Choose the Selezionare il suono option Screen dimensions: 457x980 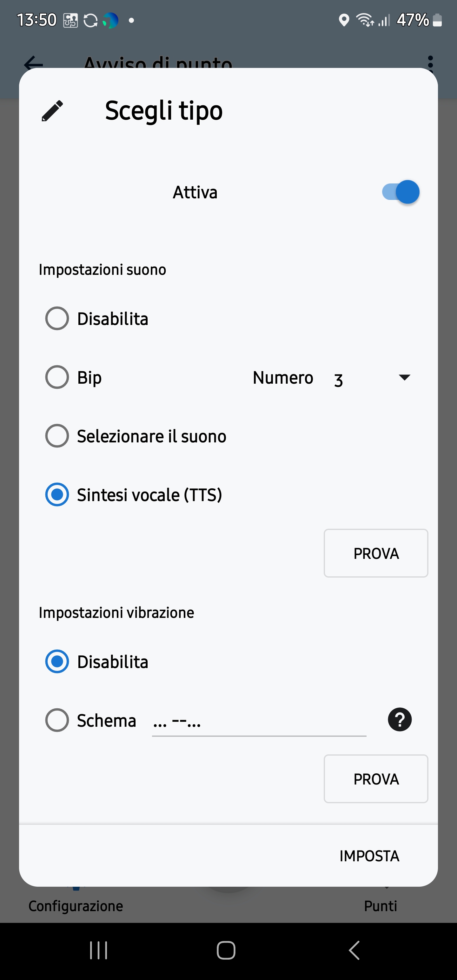pyautogui.click(x=57, y=436)
